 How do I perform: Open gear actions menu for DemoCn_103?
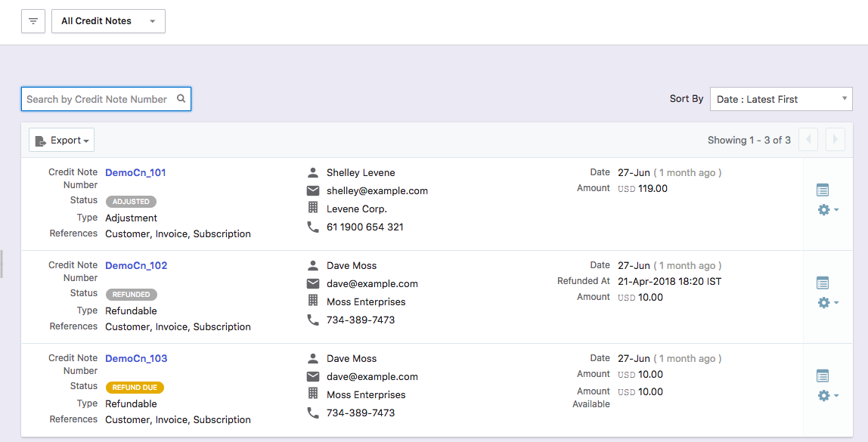828,395
